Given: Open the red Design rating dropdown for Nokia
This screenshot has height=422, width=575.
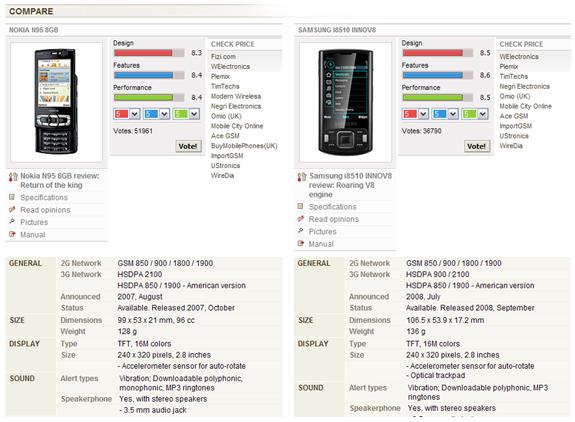Looking at the screenshot, I should click(x=127, y=114).
